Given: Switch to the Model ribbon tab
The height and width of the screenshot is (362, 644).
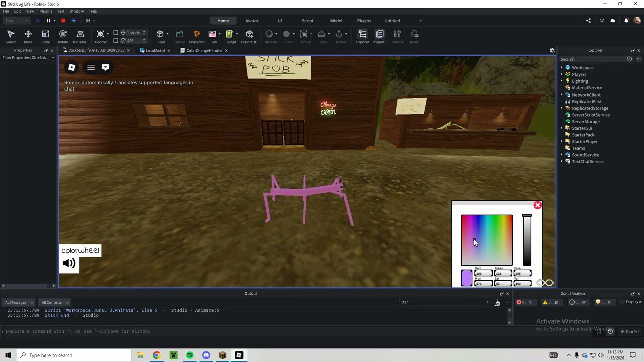Looking at the screenshot, I should coord(336,21).
